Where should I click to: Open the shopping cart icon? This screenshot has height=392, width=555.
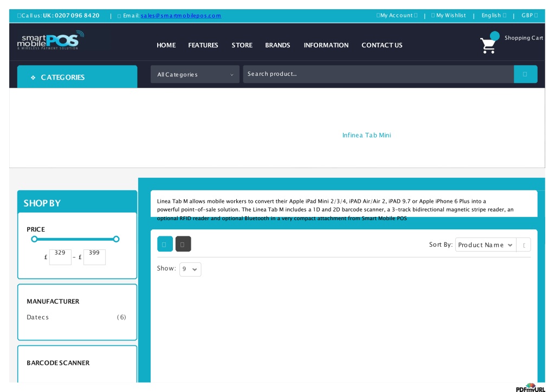point(488,46)
